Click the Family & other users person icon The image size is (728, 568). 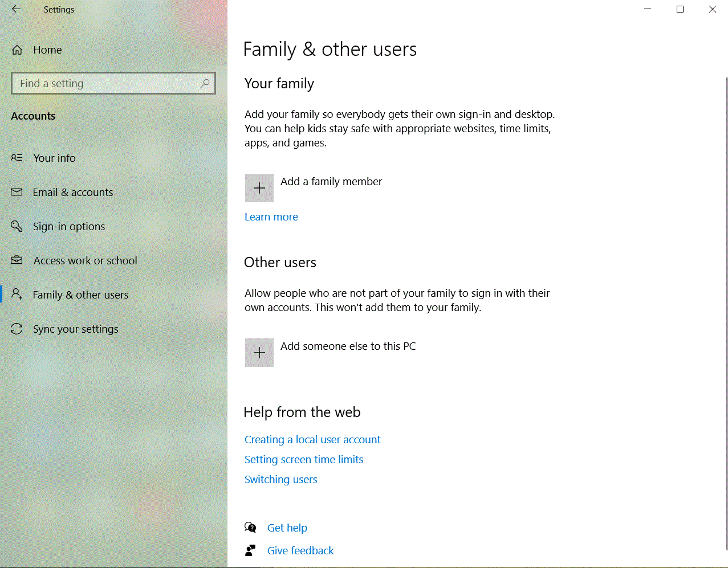(17, 295)
